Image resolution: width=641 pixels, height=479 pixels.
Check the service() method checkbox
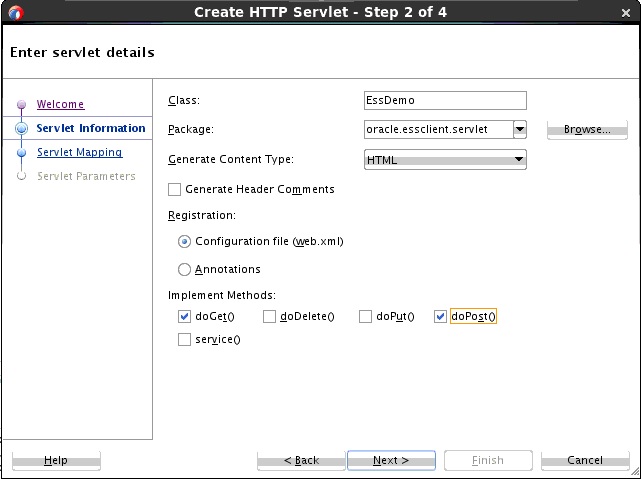pyautogui.click(x=184, y=339)
